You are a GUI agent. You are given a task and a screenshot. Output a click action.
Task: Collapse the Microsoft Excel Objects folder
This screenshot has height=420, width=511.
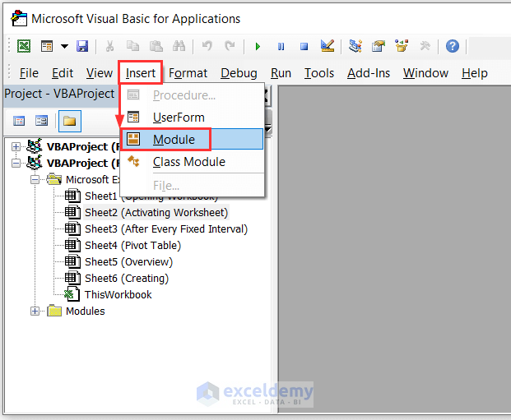[x=35, y=179]
